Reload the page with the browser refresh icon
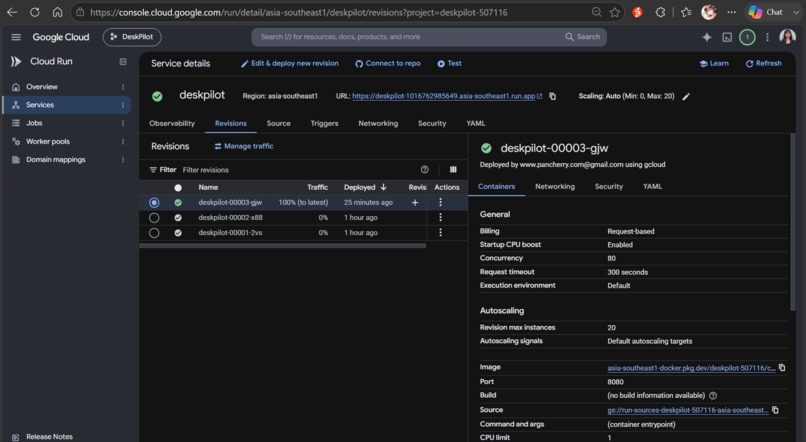Viewport: 806px width, 442px height. click(x=34, y=12)
